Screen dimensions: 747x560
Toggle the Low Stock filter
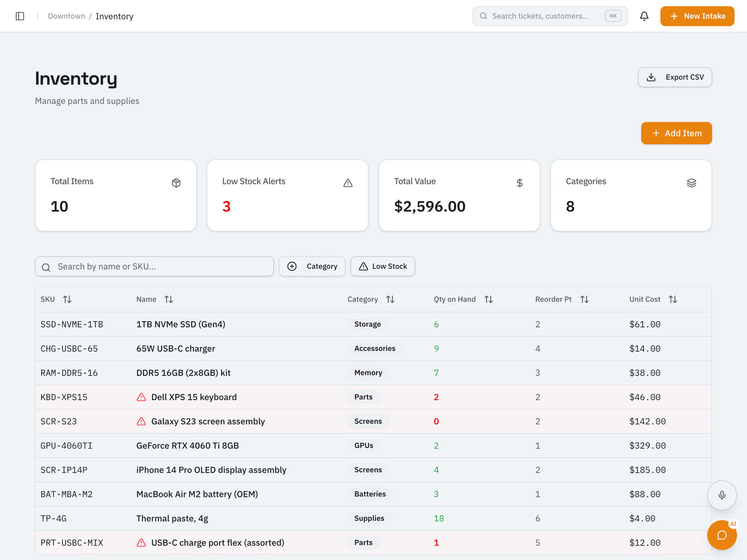pyautogui.click(x=383, y=266)
